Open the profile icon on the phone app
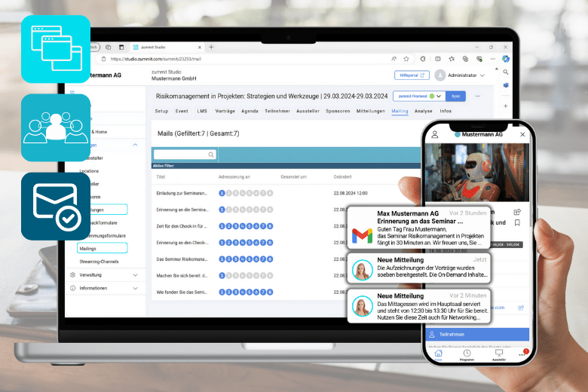The width and height of the screenshot is (588, 392). click(433, 134)
